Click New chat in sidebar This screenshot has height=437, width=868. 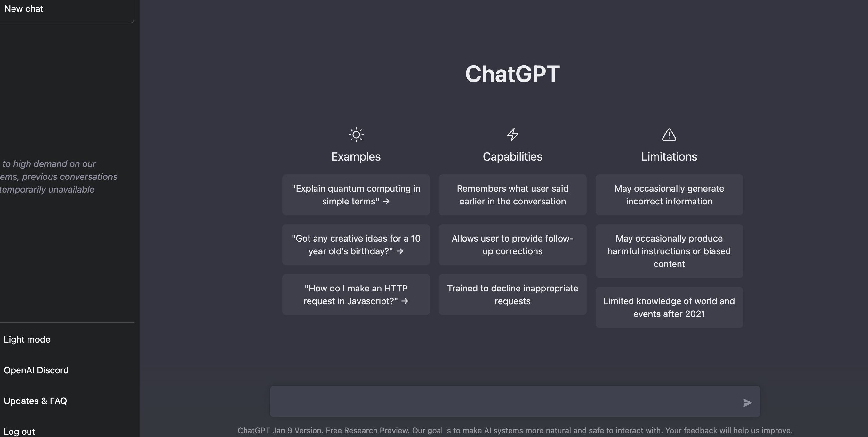pyautogui.click(x=23, y=8)
